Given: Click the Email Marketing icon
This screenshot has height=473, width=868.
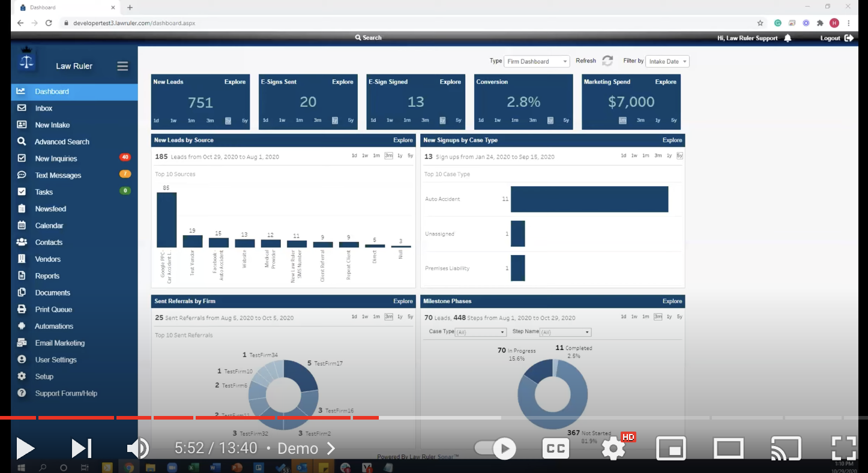Looking at the screenshot, I should coord(22,343).
